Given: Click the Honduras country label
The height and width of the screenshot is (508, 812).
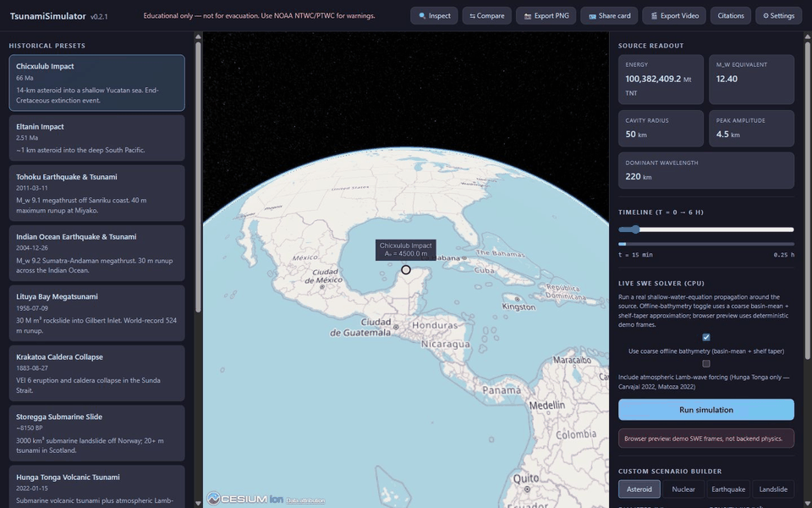Looking at the screenshot, I should coord(435,325).
